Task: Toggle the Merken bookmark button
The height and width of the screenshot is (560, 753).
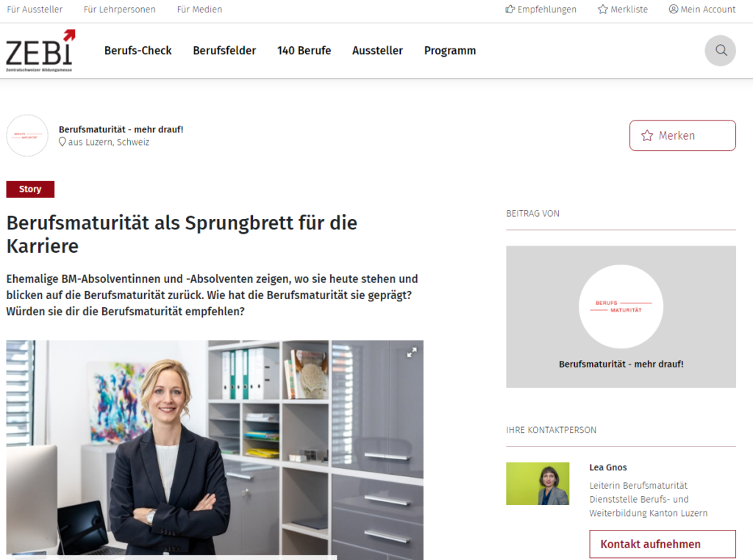Action: point(682,135)
